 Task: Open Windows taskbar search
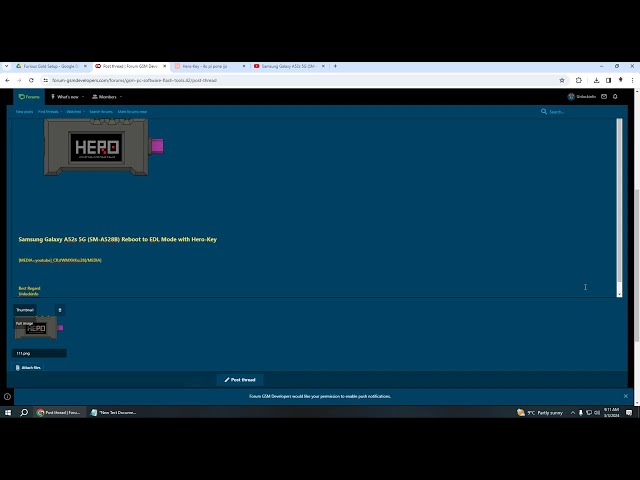point(24,413)
